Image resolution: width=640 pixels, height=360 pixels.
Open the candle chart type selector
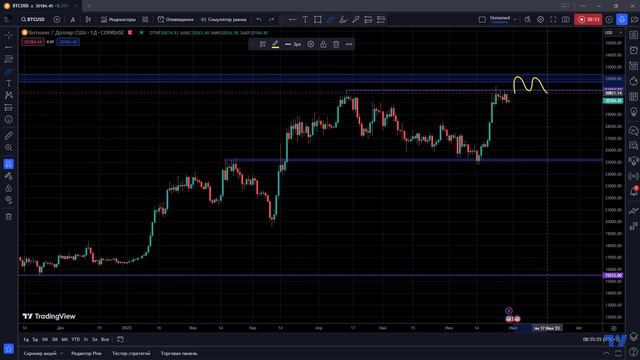[88, 20]
